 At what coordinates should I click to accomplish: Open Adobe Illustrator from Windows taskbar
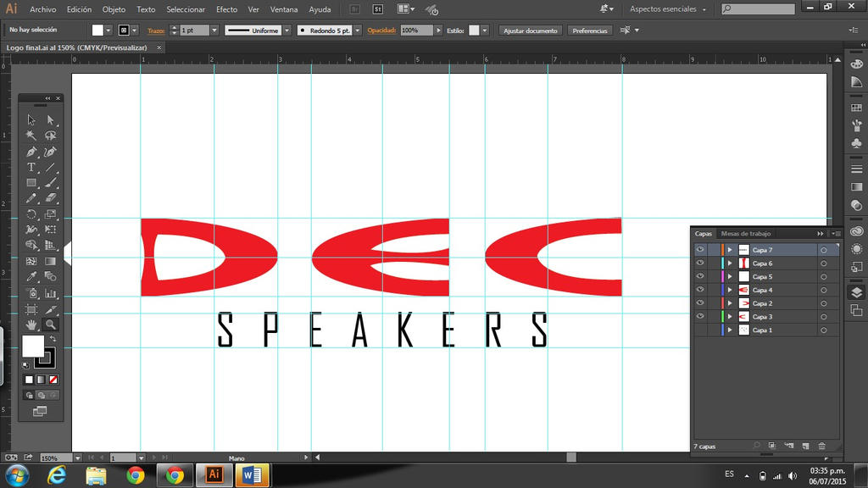[x=214, y=474]
